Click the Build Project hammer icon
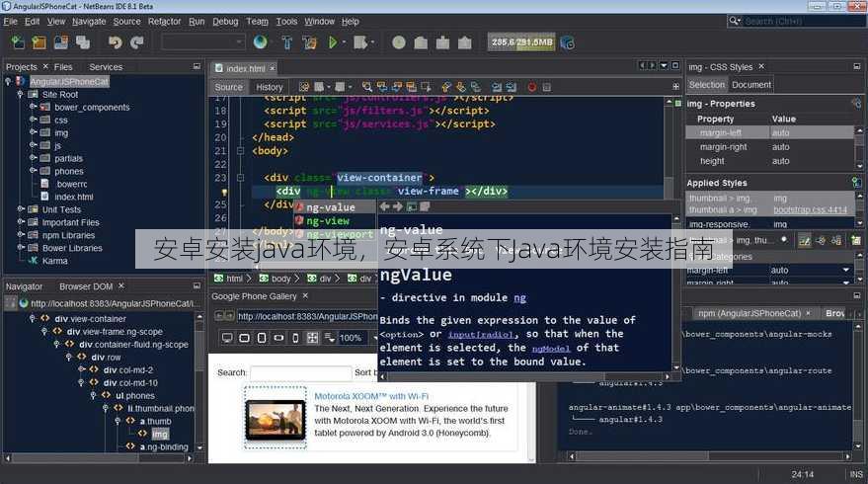Image resolution: width=868 pixels, height=484 pixels. point(286,42)
